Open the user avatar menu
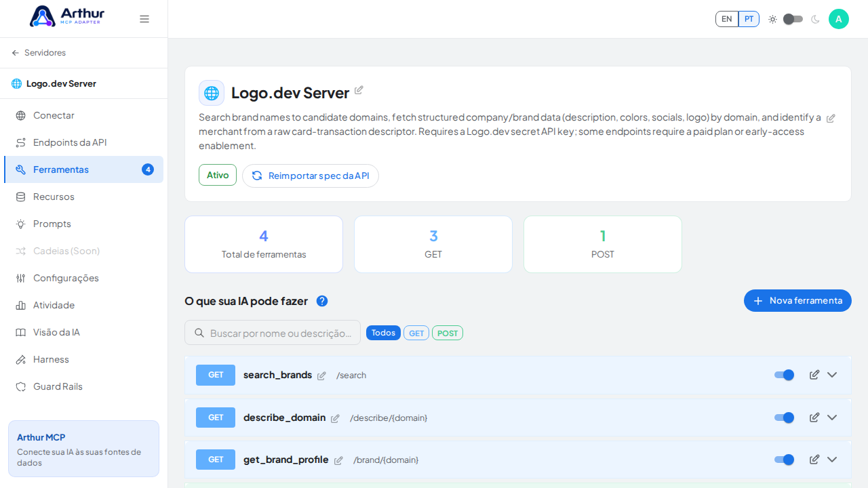 tap(839, 19)
